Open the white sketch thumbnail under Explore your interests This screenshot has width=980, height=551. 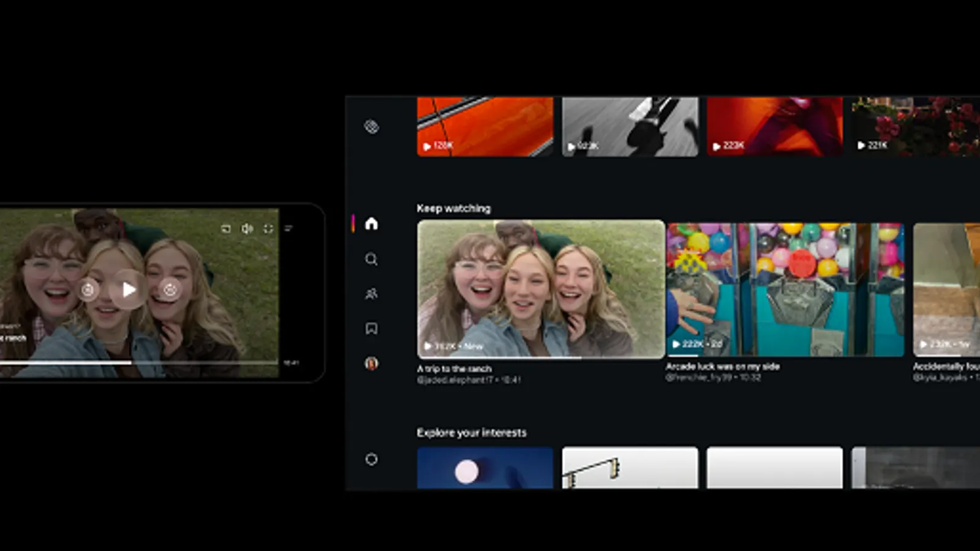(x=630, y=468)
